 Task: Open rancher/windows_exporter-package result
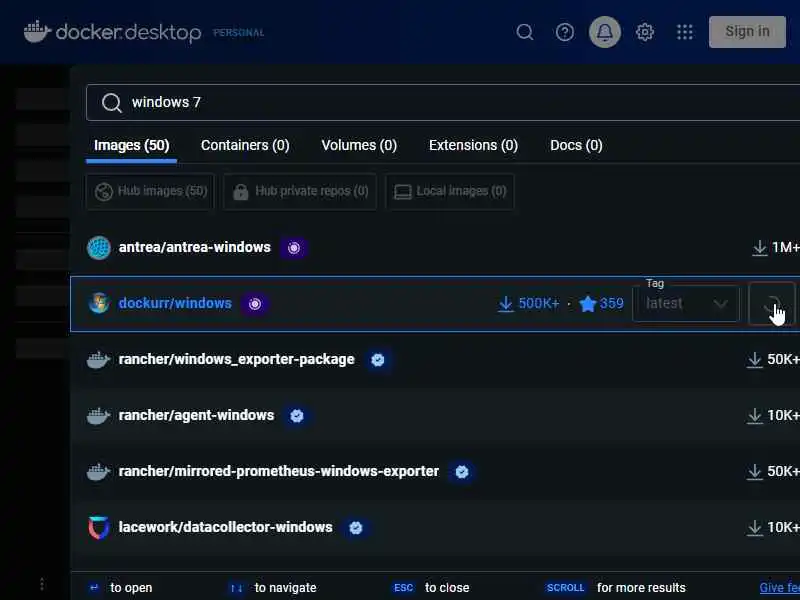click(x=236, y=360)
